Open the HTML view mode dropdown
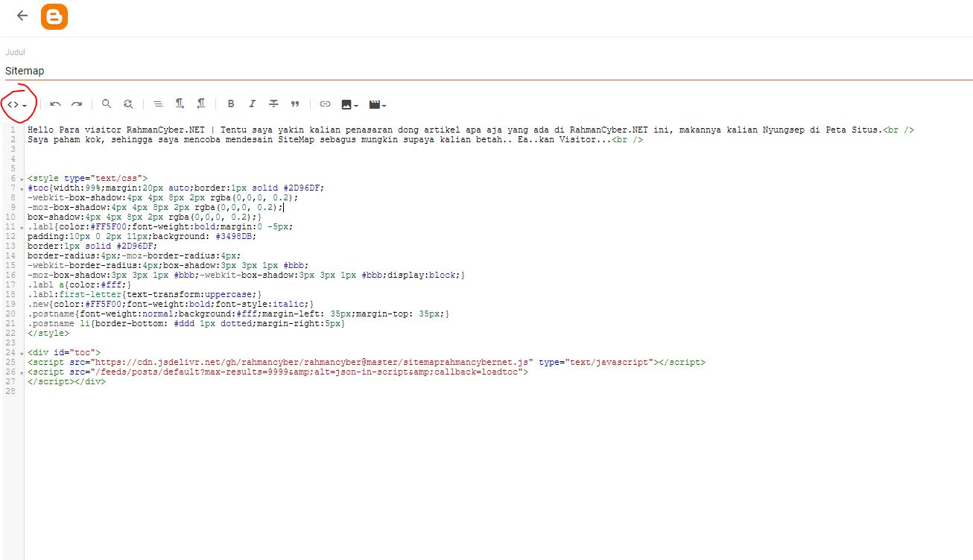 coord(16,105)
